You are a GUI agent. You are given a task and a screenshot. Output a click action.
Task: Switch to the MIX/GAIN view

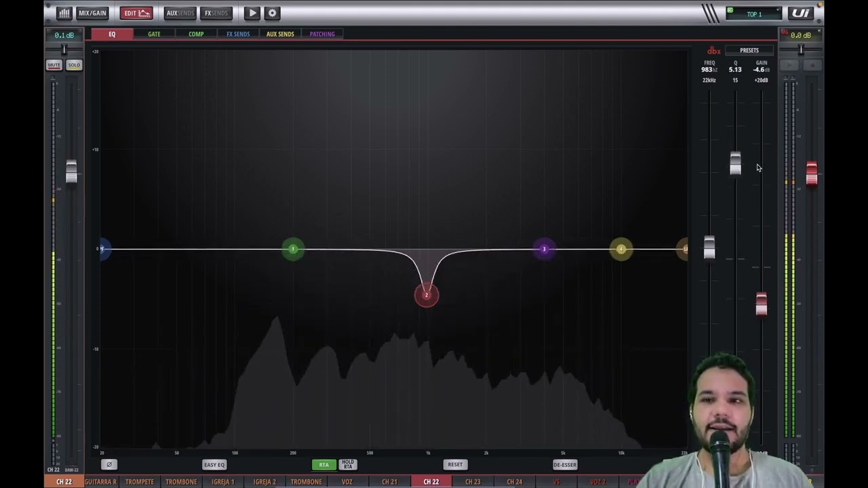[x=92, y=13]
